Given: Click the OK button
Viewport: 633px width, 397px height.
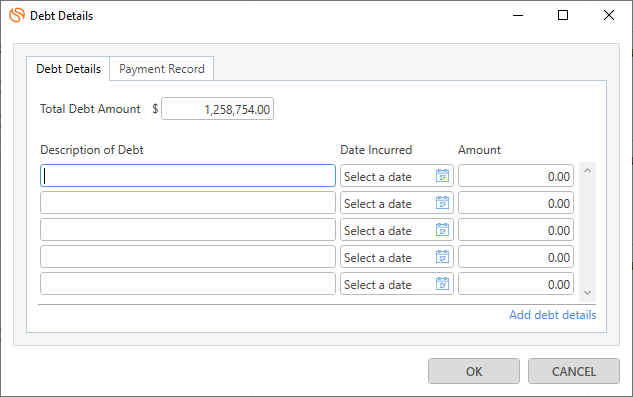Looking at the screenshot, I should (474, 371).
